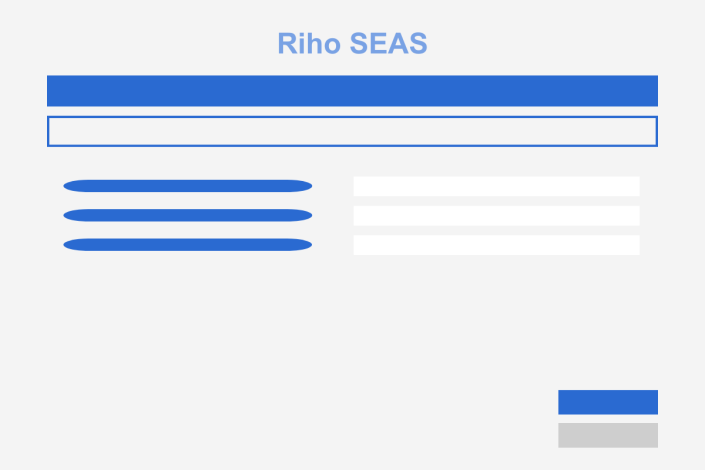Click the last blue rounded bar on the left
The image size is (705, 470).
(187, 245)
